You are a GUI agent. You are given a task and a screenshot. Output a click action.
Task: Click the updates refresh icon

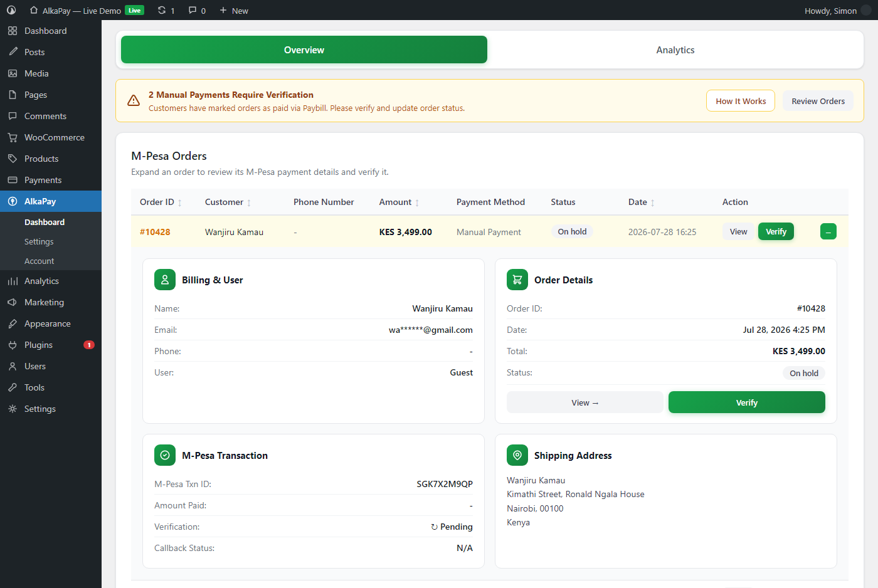click(162, 10)
